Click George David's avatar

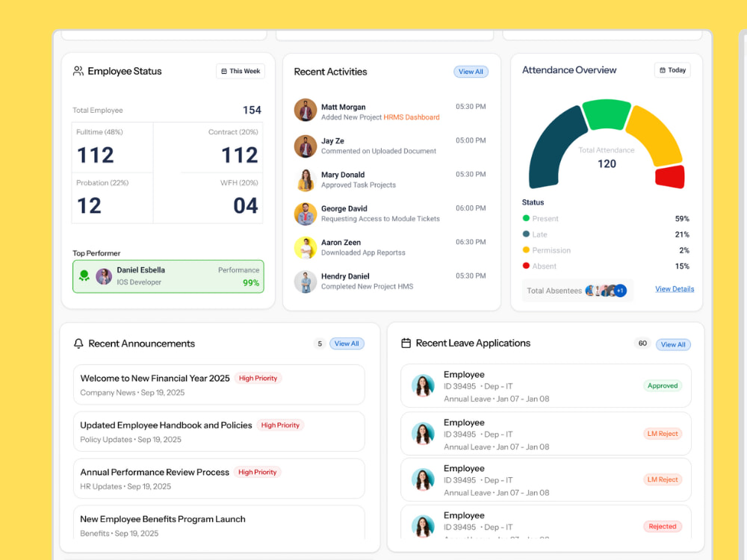(x=306, y=214)
